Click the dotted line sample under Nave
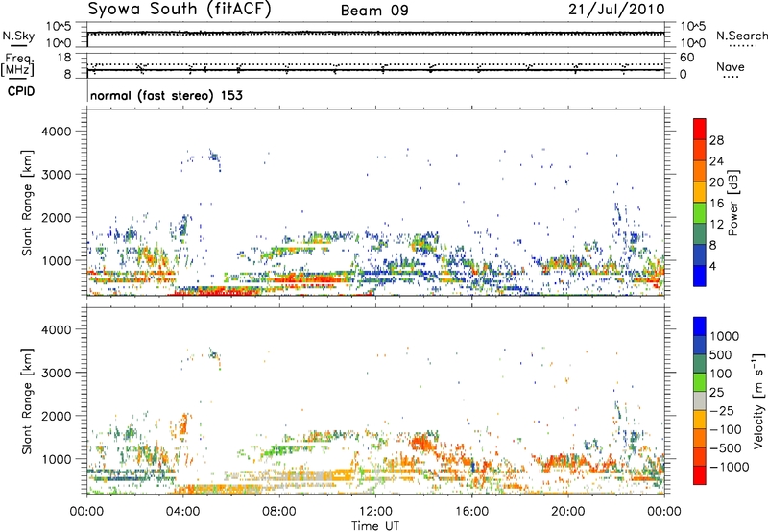768x532 pixels. click(x=732, y=77)
